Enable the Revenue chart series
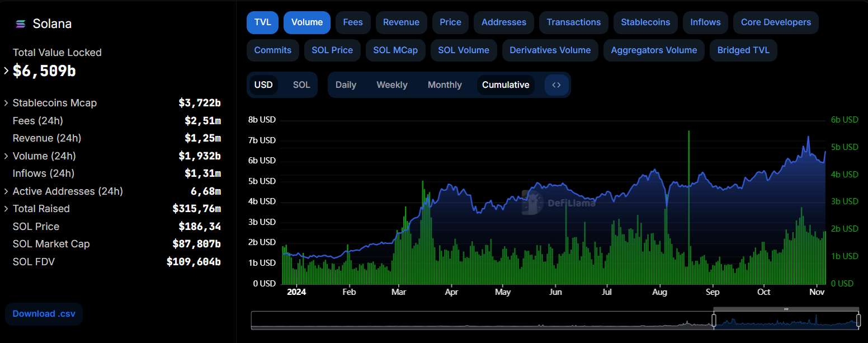Image resolution: width=868 pixels, height=343 pixels. [401, 22]
